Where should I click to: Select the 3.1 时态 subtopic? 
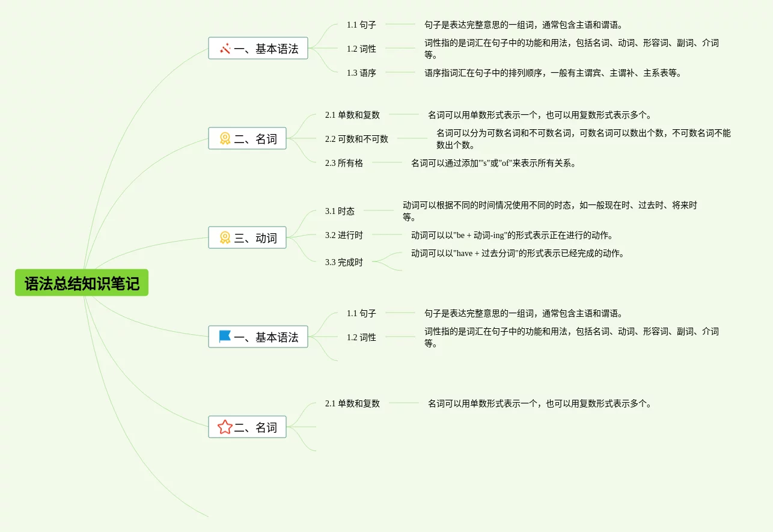coord(340,211)
